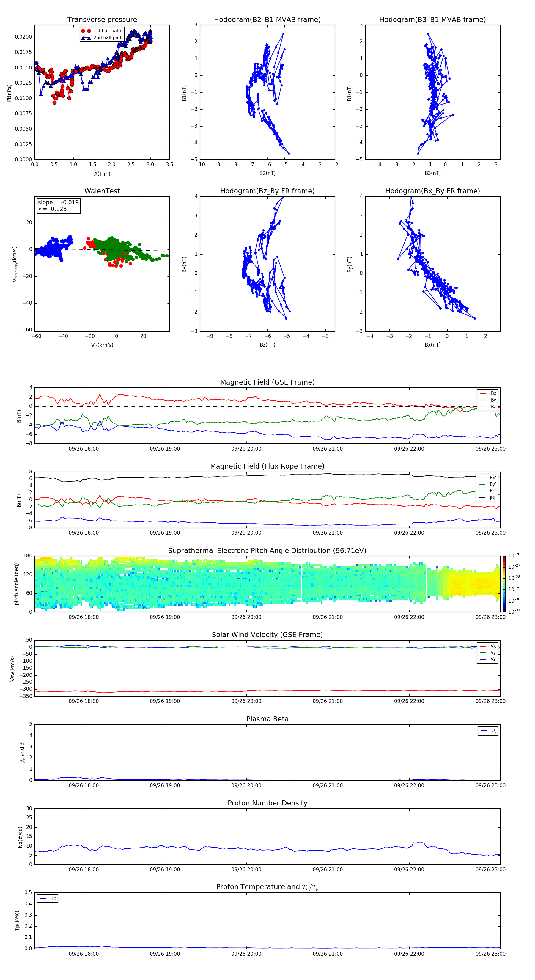
Task: Click the "Proton Temperature and Te/Tp" title
Action: click(x=267, y=887)
